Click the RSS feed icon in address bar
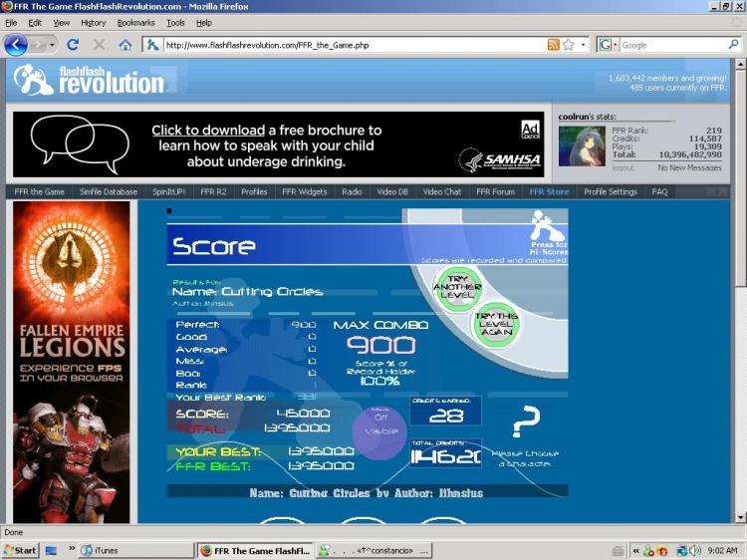 click(553, 45)
